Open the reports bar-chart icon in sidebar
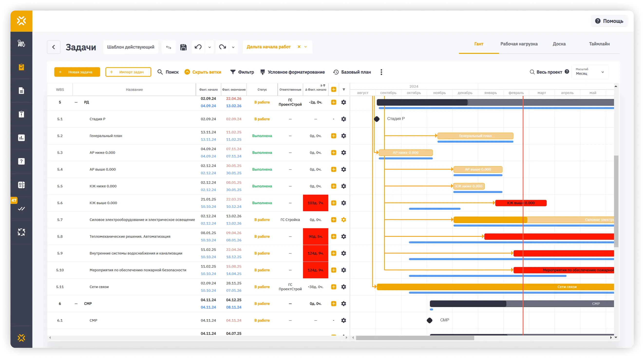The image size is (644, 358). pyautogui.click(x=21, y=138)
